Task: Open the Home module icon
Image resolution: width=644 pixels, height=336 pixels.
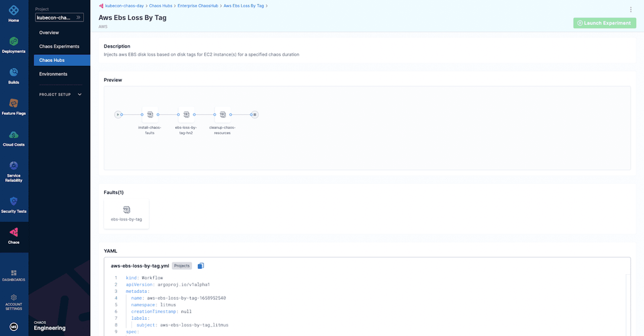Action: [14, 10]
